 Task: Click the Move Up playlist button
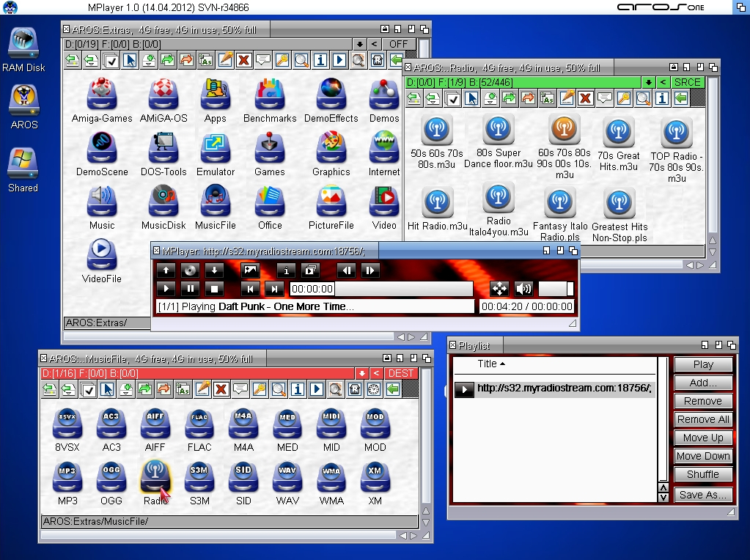coord(703,438)
